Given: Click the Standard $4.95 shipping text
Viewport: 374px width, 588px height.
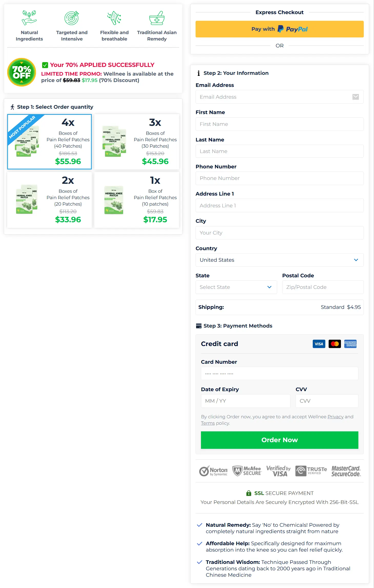Looking at the screenshot, I should point(341,307).
